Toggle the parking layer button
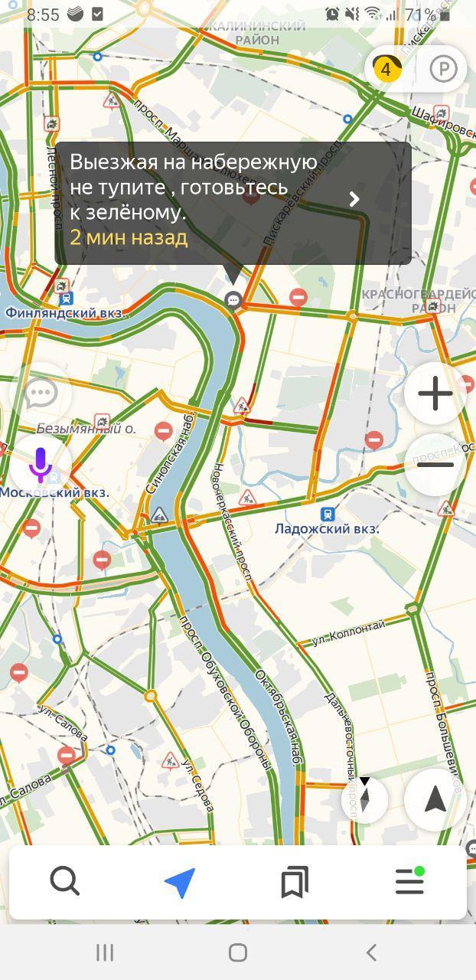 [x=443, y=70]
